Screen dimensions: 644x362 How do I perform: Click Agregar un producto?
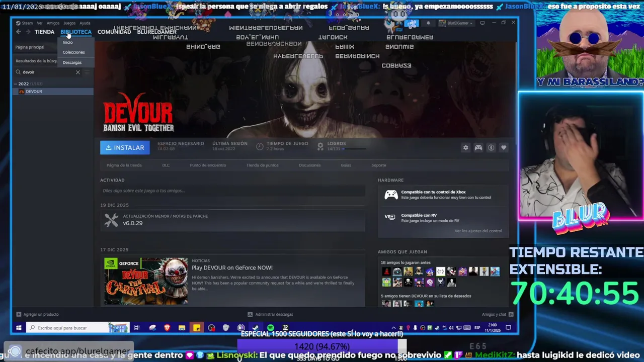coord(37,314)
